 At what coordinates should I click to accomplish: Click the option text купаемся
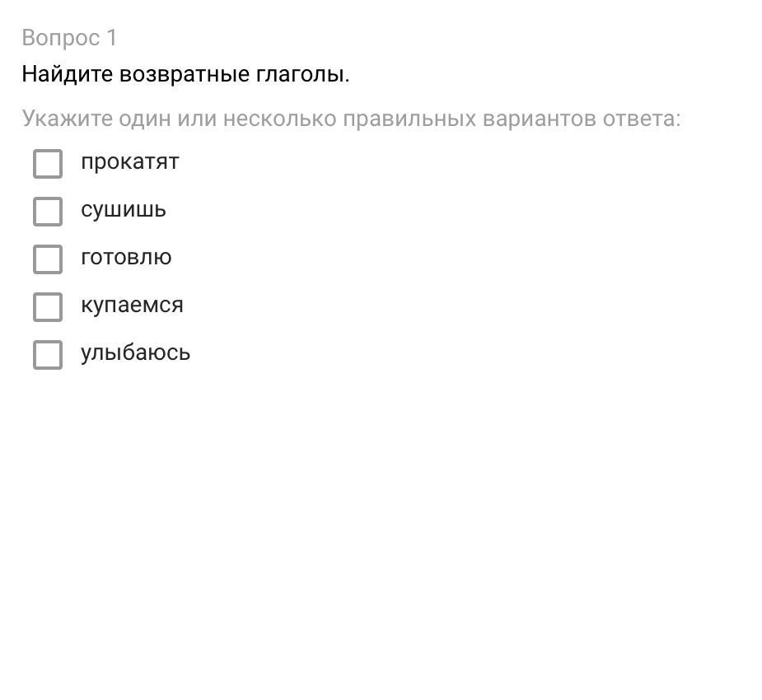tap(132, 306)
